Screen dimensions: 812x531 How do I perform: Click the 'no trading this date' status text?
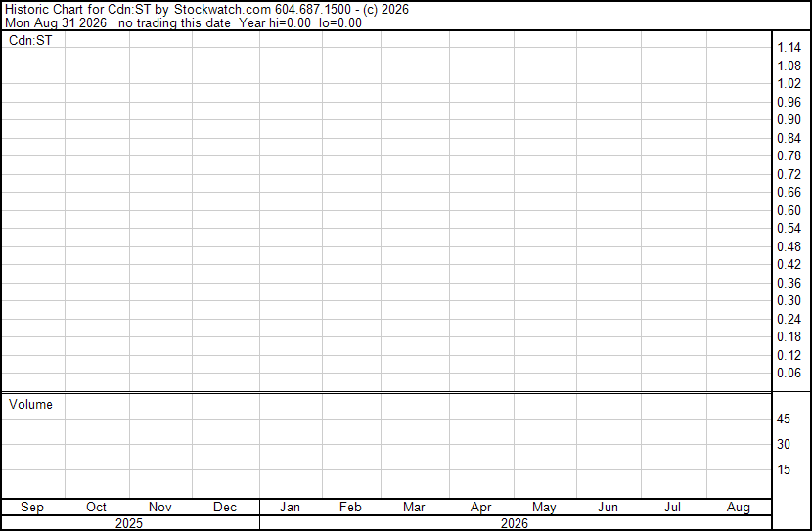[174, 22]
